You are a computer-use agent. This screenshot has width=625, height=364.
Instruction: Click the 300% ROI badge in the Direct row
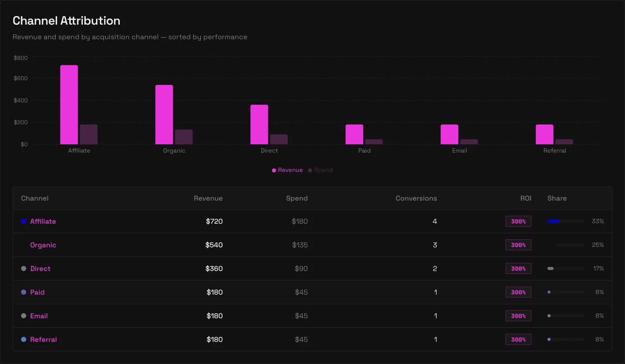pyautogui.click(x=518, y=269)
